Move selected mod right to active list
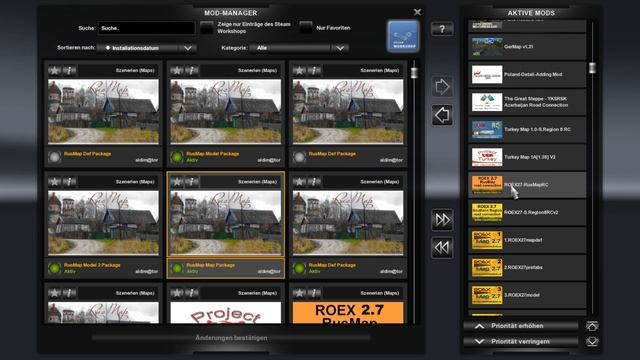The height and width of the screenshot is (360, 640). (442, 87)
